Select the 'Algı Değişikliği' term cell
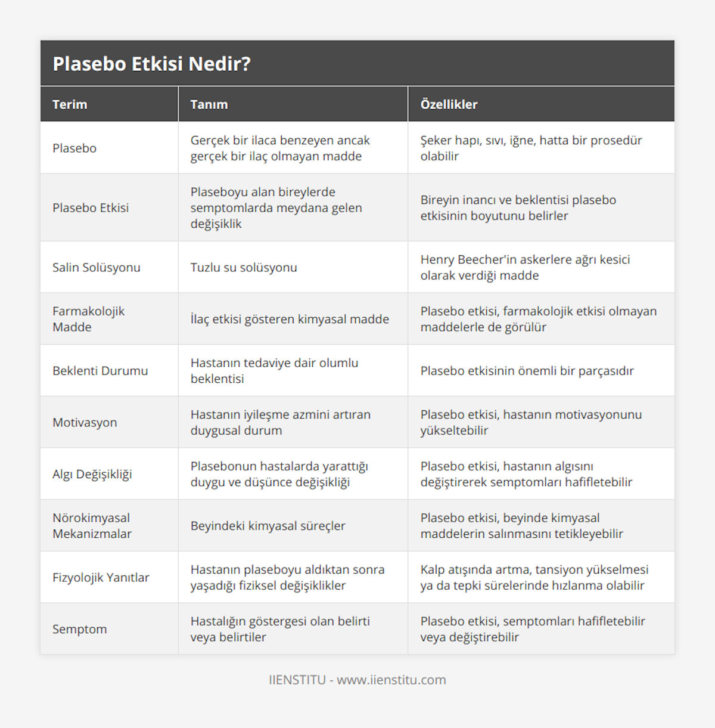 pyautogui.click(x=92, y=474)
